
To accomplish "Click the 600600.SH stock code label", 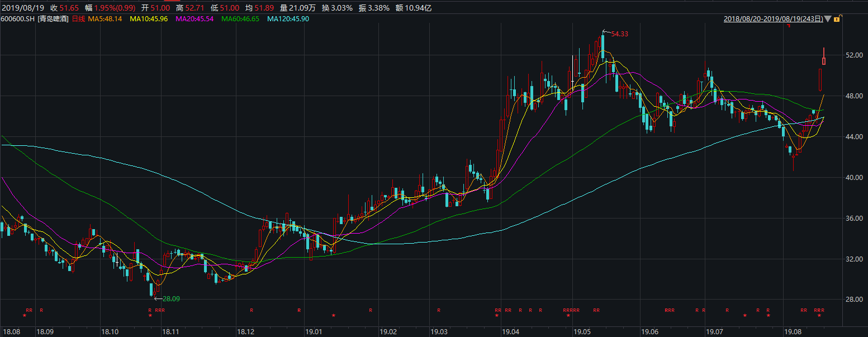I will 18,19.
